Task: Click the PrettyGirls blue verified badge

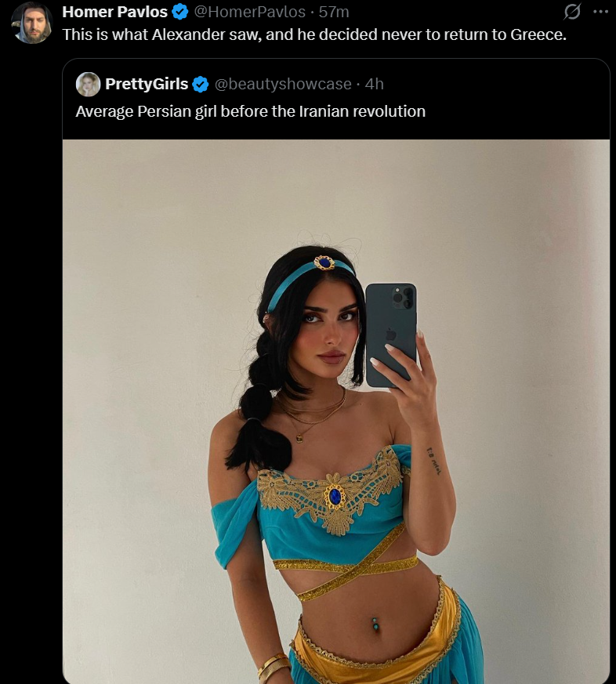Action: pyautogui.click(x=201, y=84)
